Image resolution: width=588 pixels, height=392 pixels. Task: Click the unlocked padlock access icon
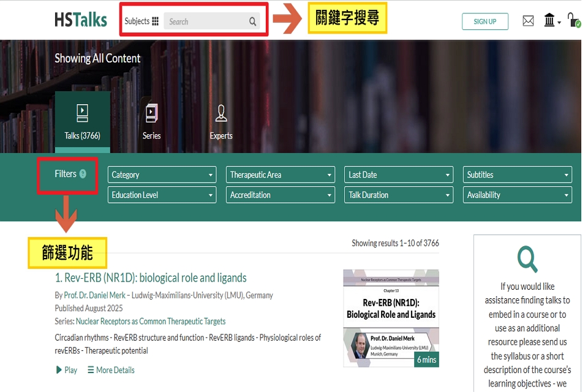pyautogui.click(x=573, y=21)
